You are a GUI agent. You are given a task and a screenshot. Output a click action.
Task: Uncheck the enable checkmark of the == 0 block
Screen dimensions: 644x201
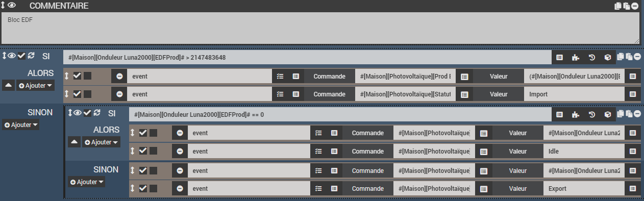[x=87, y=113]
